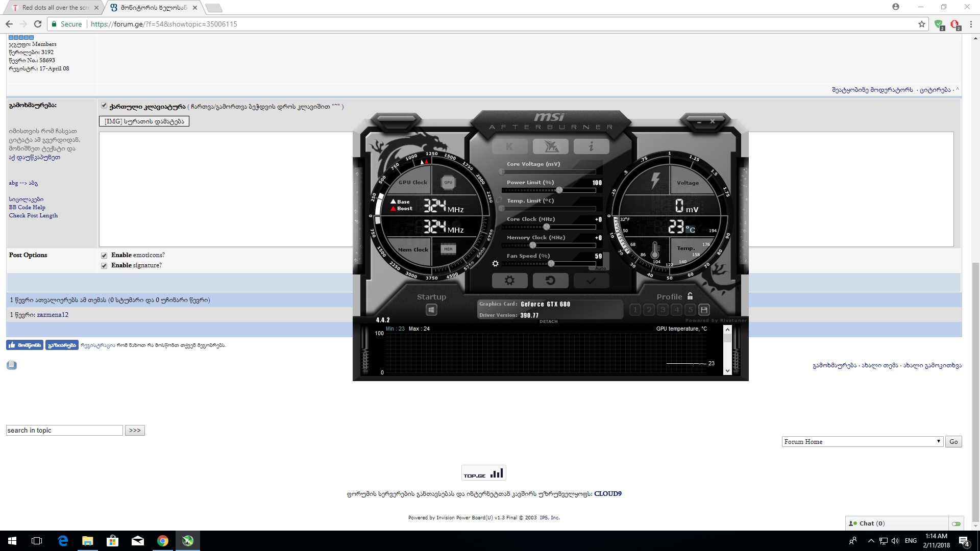
Task: Open fan speed settings small gear icon
Action: 495,264
